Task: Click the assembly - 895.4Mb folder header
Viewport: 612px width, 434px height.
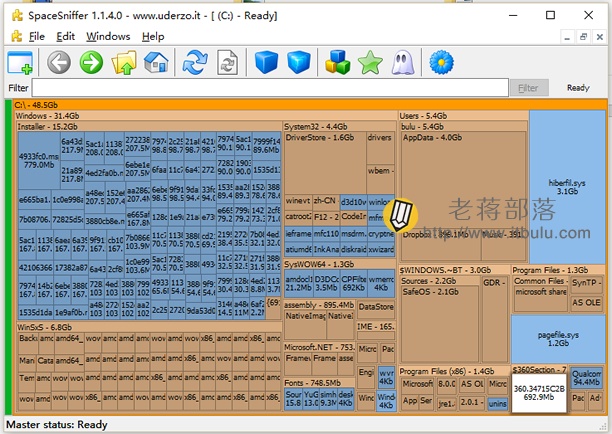Action: 318,305
